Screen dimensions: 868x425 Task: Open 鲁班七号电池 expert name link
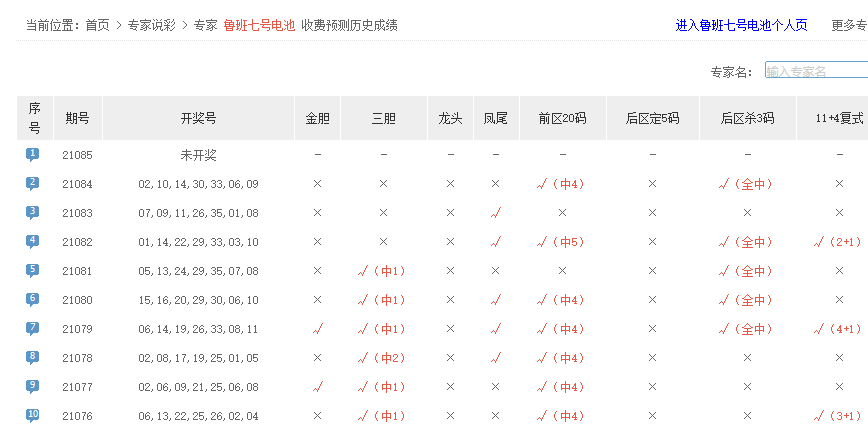259,25
